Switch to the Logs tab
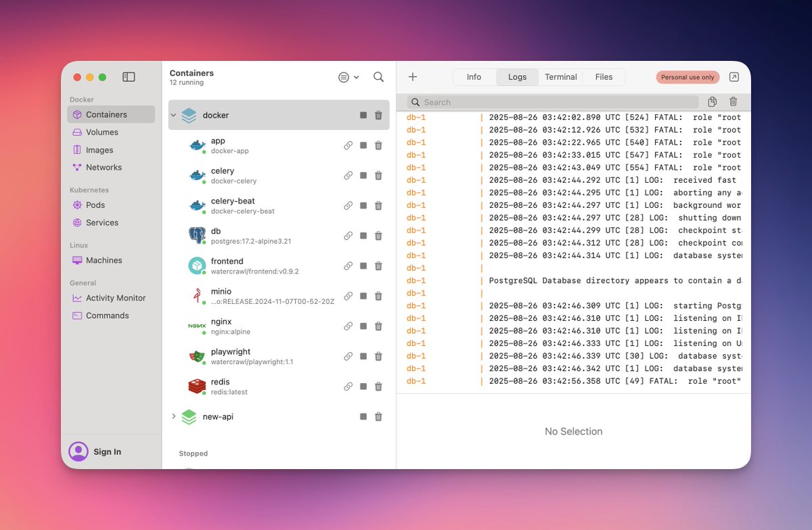The height and width of the screenshot is (530, 812). coord(517,77)
